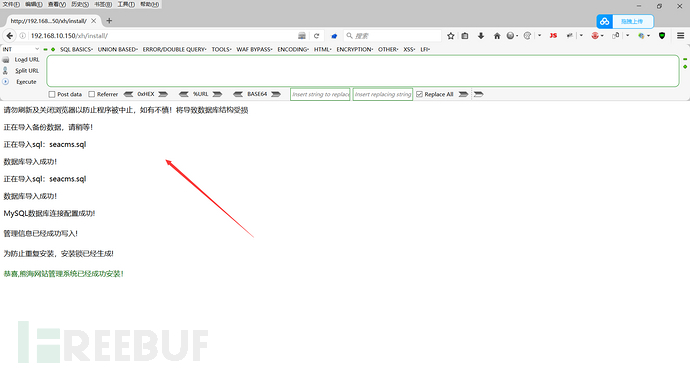Enable the Post data checkbox

52,94
